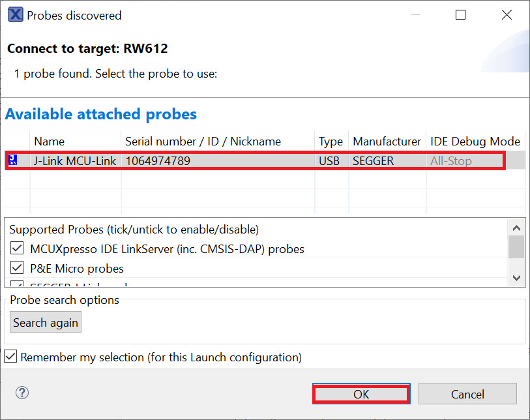Uncheck Remember my selection option
Screen dimensions: 530x420
(10, 357)
